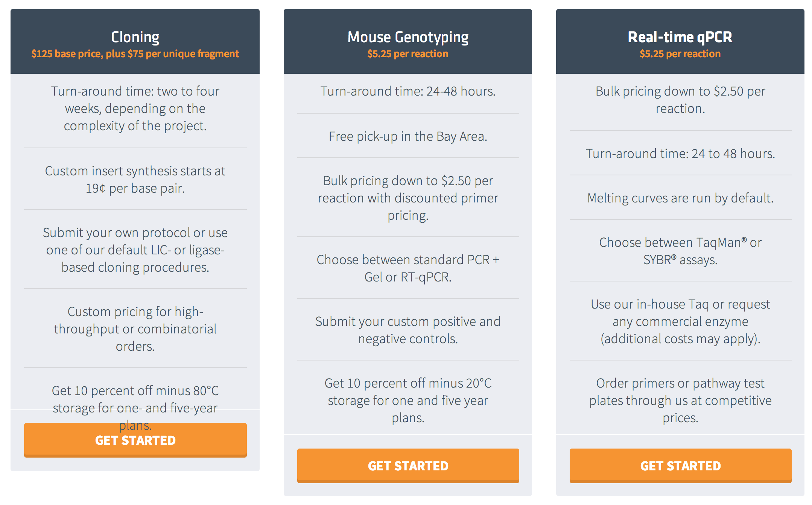Click Get Started under Mouse Genotyping
812x505 pixels.
click(x=408, y=466)
